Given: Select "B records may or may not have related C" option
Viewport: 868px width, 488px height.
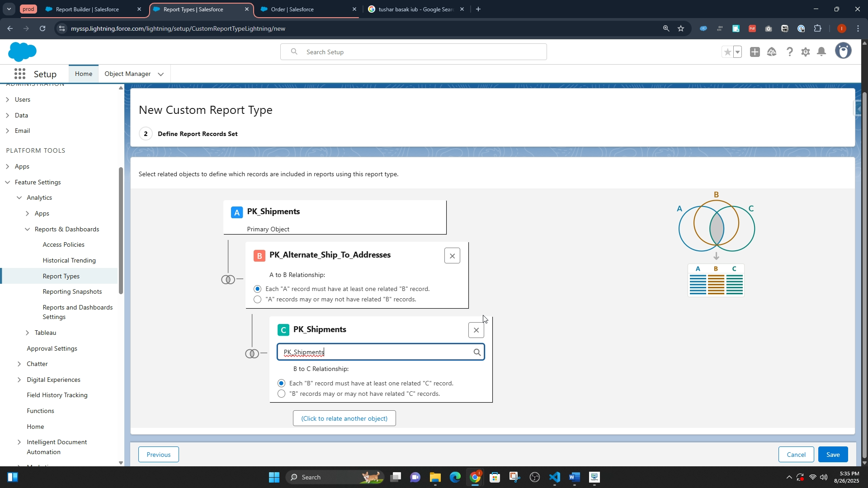Looking at the screenshot, I should 282,394.
